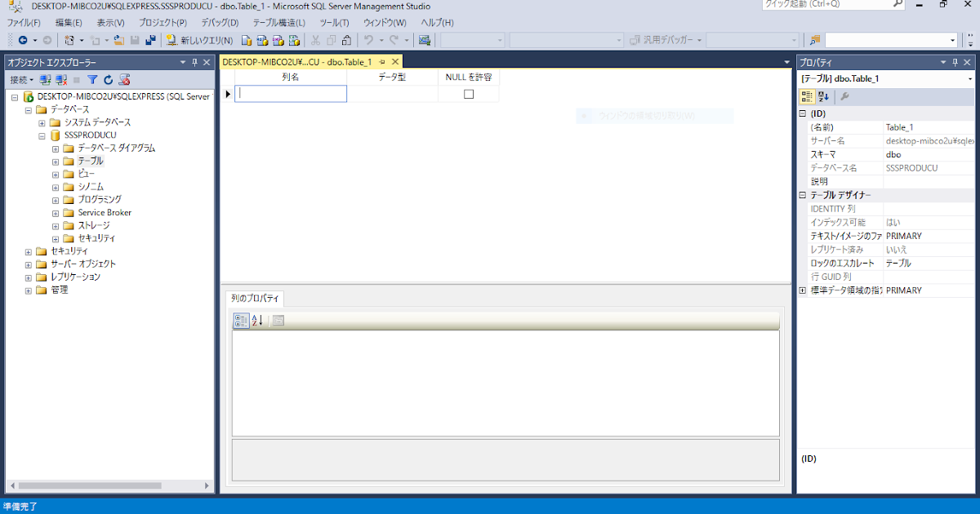
Task: Click the Open File folder icon
Action: pos(119,40)
